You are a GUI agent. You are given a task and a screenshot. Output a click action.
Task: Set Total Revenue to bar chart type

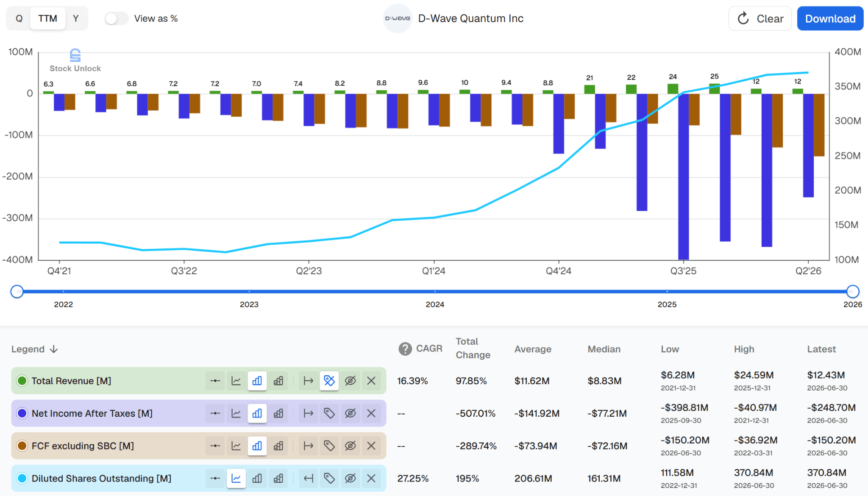[x=257, y=381]
